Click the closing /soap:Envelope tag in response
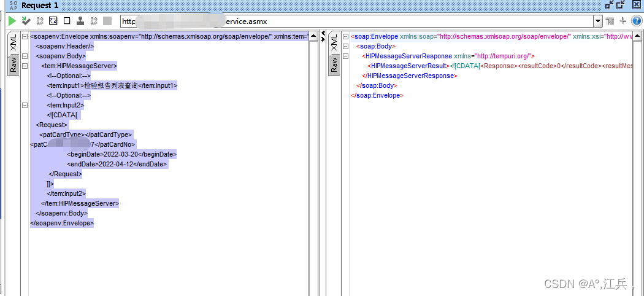This screenshot has width=644, height=296. coord(377,95)
